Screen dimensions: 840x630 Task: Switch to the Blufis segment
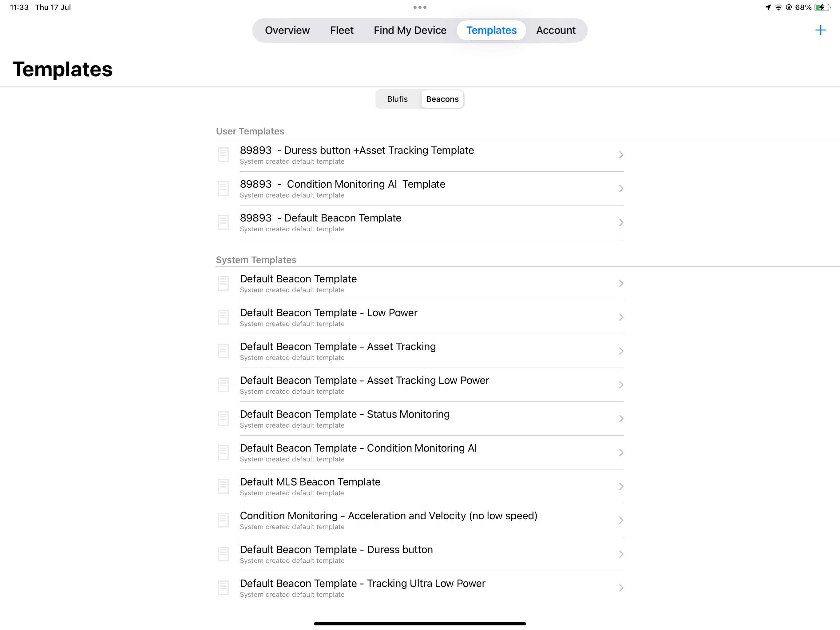click(x=397, y=99)
